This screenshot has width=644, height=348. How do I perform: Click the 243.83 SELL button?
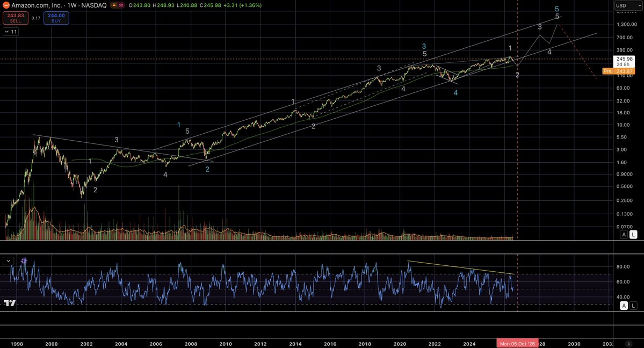point(15,18)
